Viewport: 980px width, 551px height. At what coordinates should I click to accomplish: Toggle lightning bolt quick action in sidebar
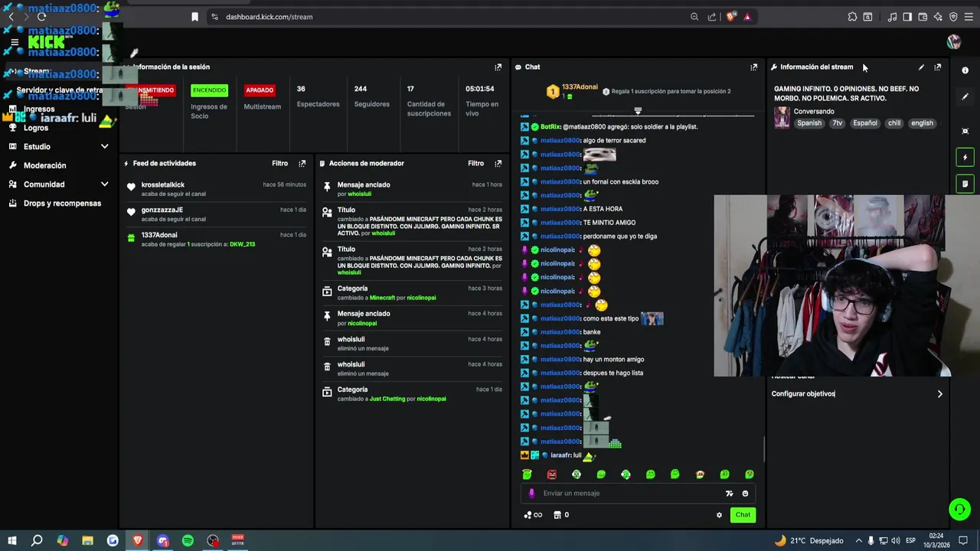click(965, 158)
